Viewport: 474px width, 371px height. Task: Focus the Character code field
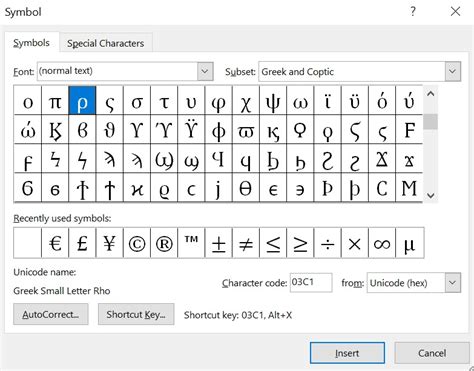tap(311, 282)
